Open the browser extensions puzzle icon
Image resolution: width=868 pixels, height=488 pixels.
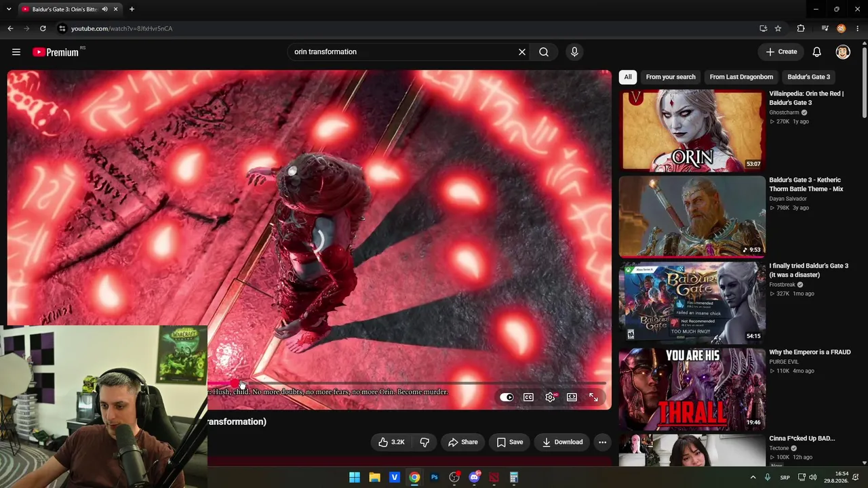pyautogui.click(x=801, y=28)
